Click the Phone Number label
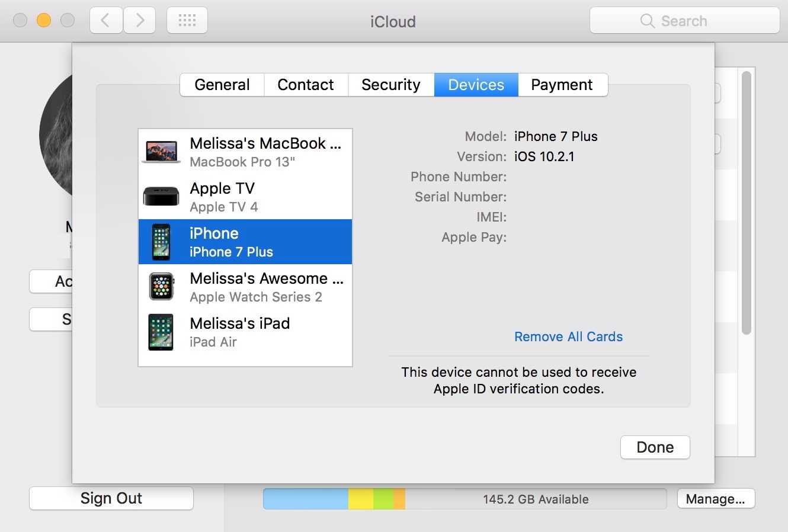 point(459,177)
